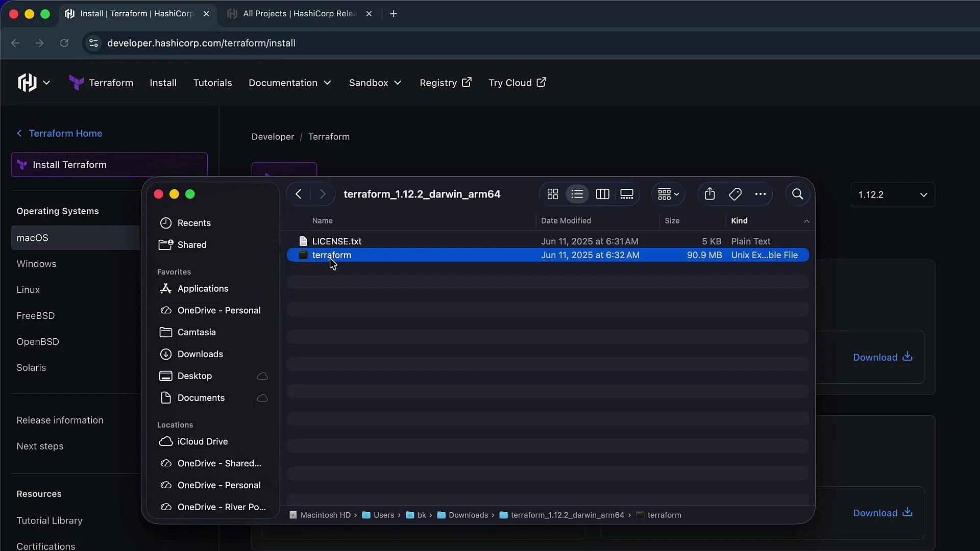Open a new browser tab

click(x=394, y=14)
